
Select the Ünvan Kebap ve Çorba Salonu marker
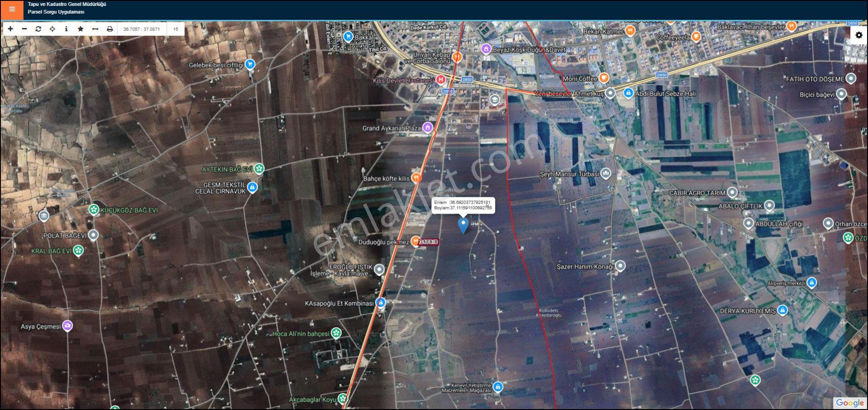(x=457, y=57)
